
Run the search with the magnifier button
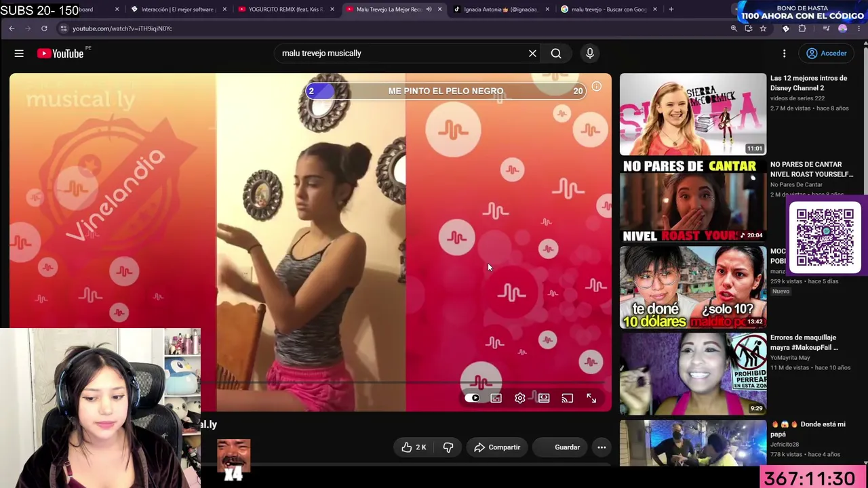(556, 54)
